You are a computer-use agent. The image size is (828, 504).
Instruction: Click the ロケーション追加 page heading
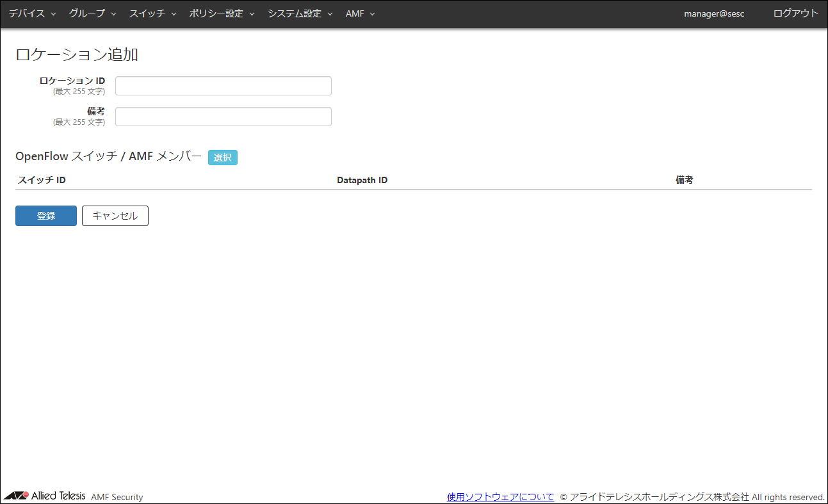(77, 54)
